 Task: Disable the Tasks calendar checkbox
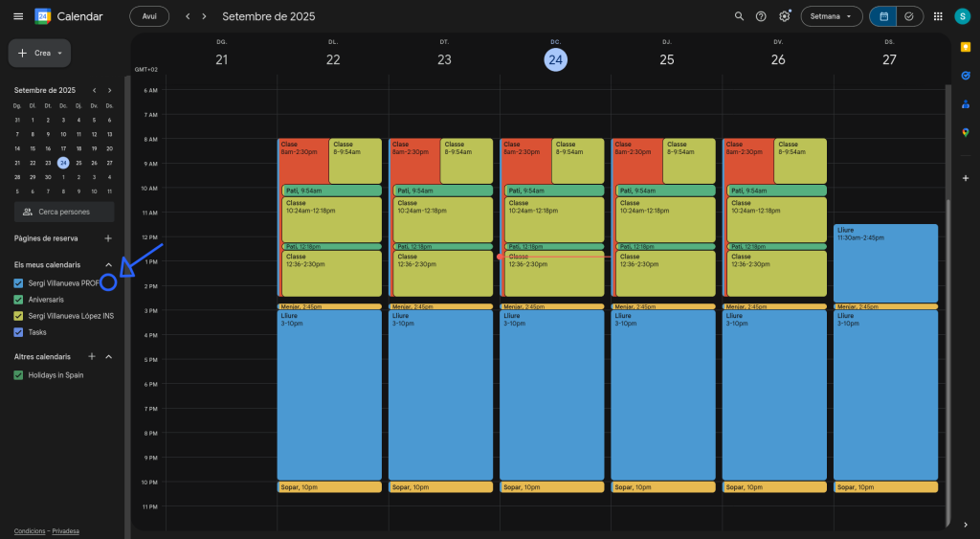pyautogui.click(x=19, y=332)
